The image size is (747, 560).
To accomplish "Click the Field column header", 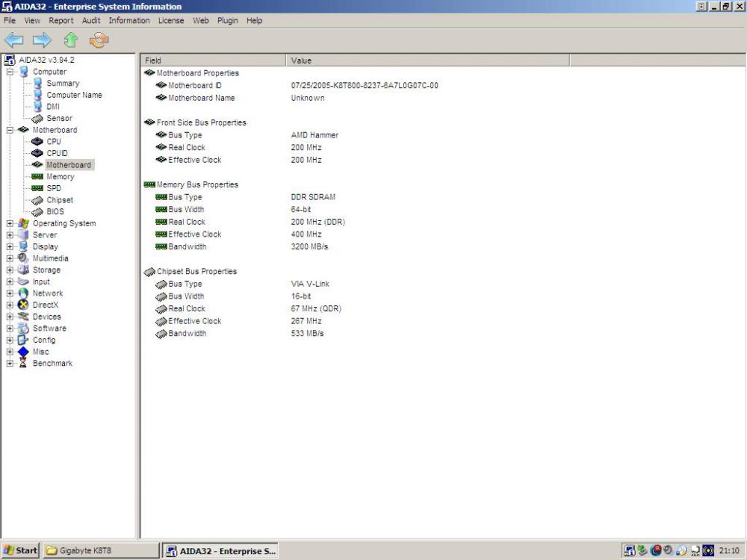I will click(213, 60).
